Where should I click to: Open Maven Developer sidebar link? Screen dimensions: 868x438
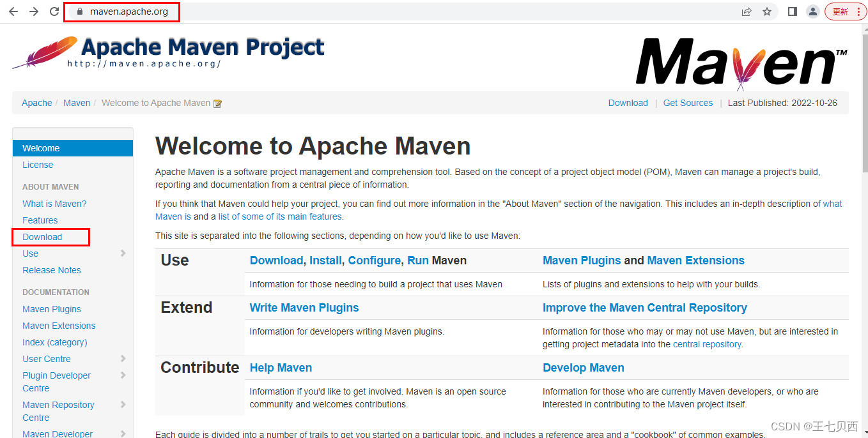coord(58,434)
